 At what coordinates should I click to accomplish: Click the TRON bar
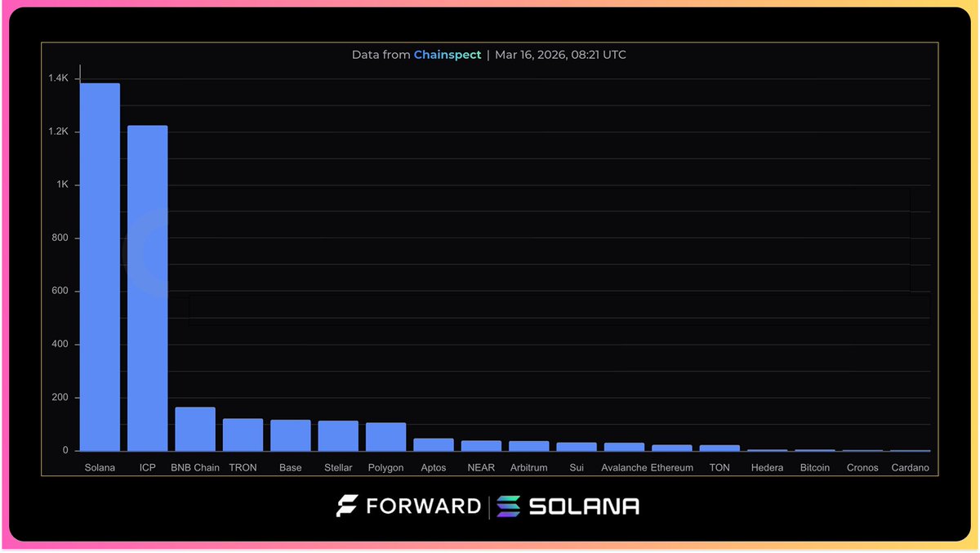click(243, 435)
